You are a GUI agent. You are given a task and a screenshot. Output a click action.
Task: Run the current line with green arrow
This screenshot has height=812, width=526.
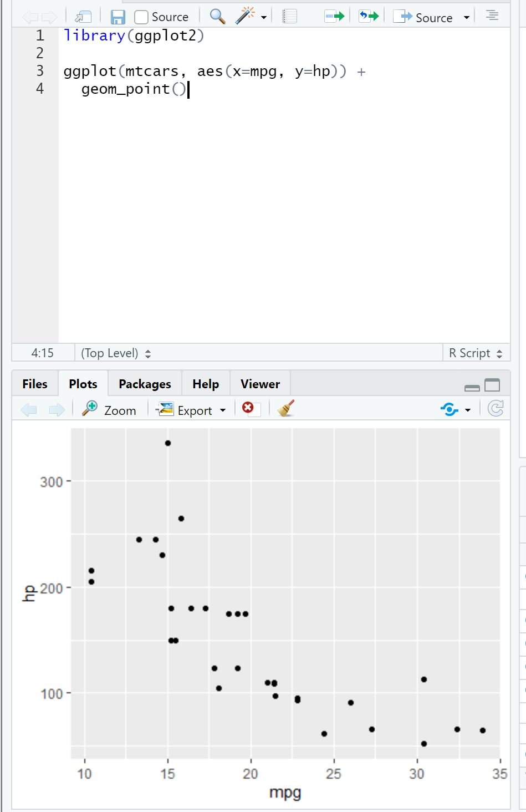click(334, 17)
